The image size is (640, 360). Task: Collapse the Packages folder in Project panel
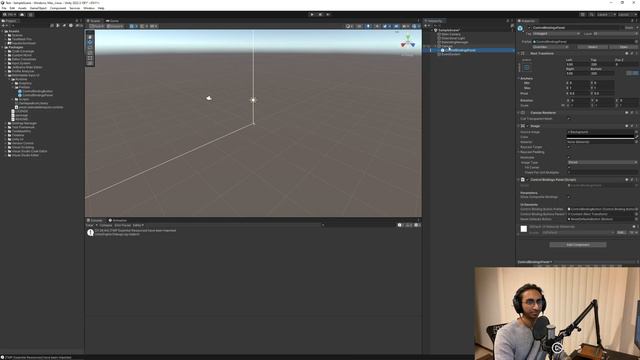2,47
